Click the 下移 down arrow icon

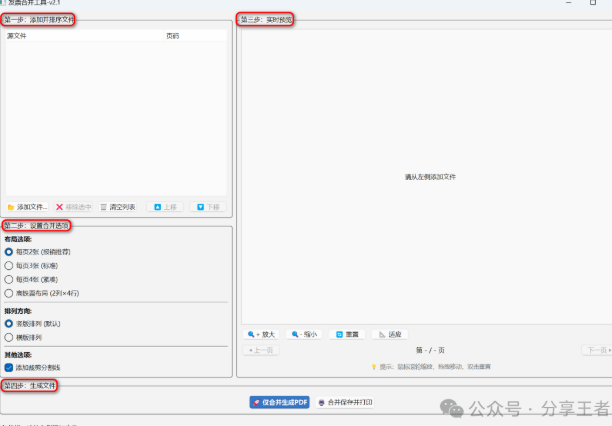pyautogui.click(x=201, y=207)
